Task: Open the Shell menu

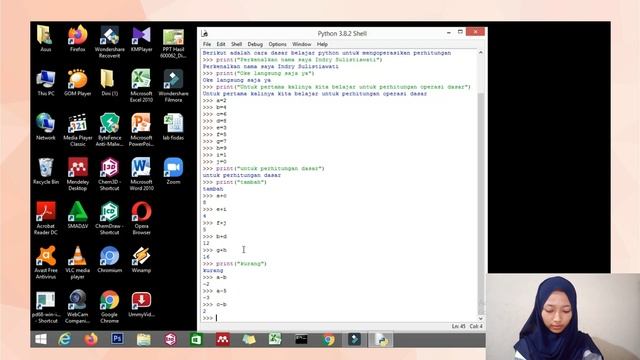Action: point(236,44)
